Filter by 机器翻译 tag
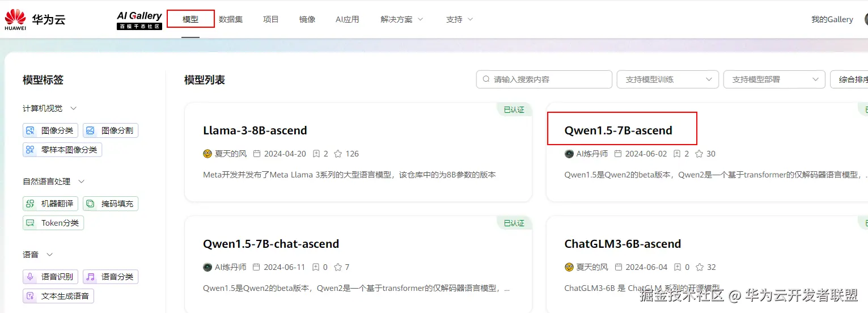 [49, 204]
